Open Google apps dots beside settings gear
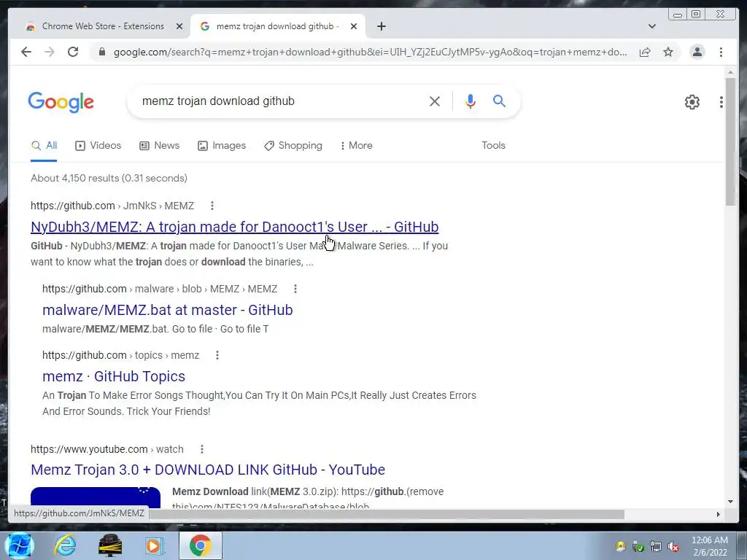This screenshot has height=560, width=747. 721,101
